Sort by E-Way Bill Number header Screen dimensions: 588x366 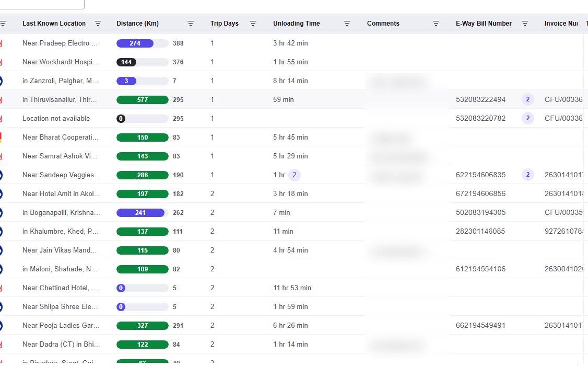(484, 24)
